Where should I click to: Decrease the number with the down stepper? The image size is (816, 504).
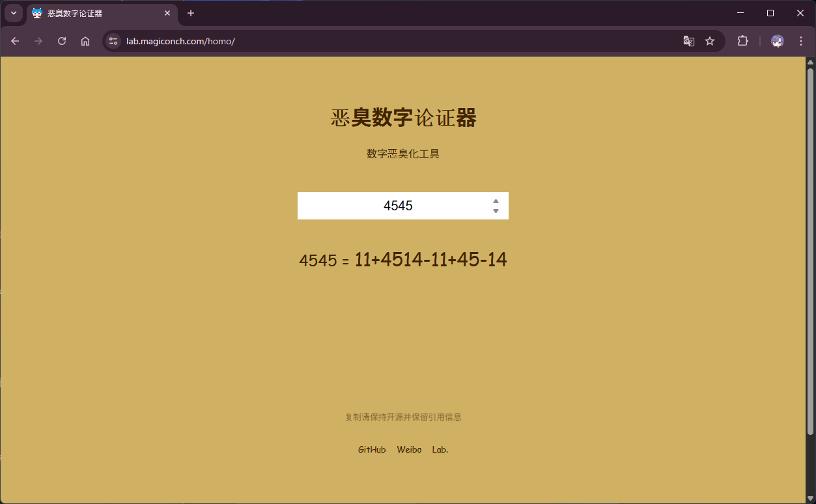pyautogui.click(x=496, y=211)
